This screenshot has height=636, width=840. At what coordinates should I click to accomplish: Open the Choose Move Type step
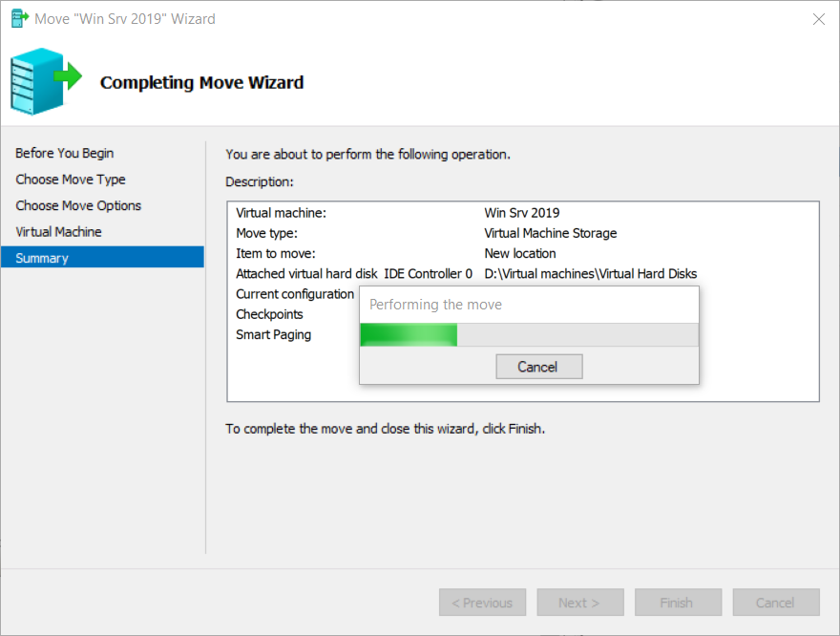point(71,180)
